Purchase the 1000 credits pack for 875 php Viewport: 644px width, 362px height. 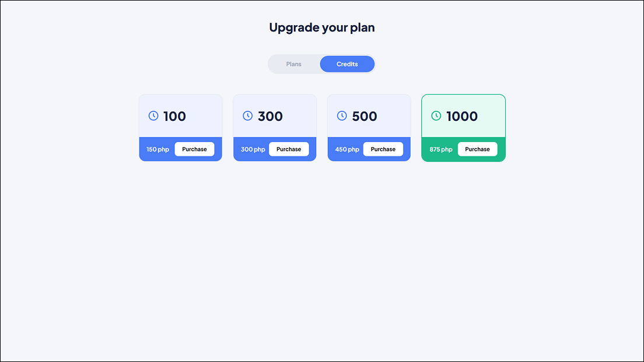(x=477, y=149)
